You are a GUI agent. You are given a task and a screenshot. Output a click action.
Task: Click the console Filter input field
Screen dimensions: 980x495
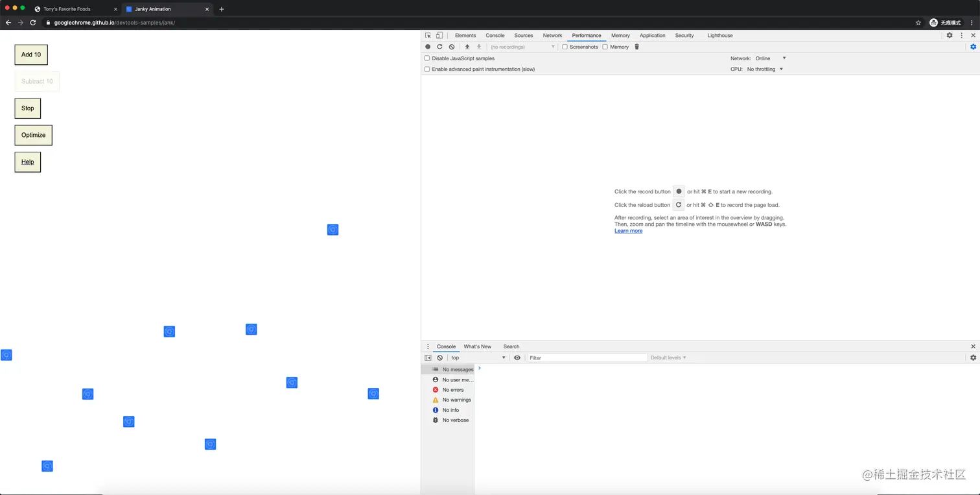pos(587,357)
